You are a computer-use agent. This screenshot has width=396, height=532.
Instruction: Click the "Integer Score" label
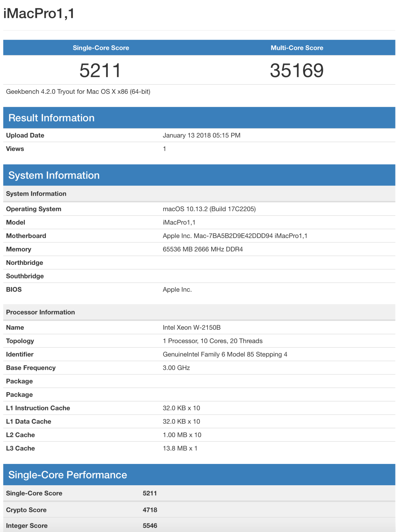(x=27, y=526)
